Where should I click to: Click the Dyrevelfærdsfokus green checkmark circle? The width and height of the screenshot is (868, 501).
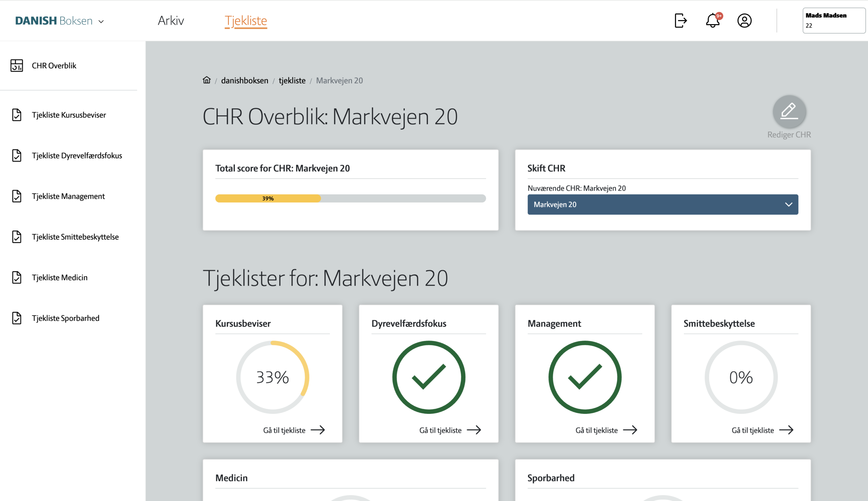coord(429,377)
